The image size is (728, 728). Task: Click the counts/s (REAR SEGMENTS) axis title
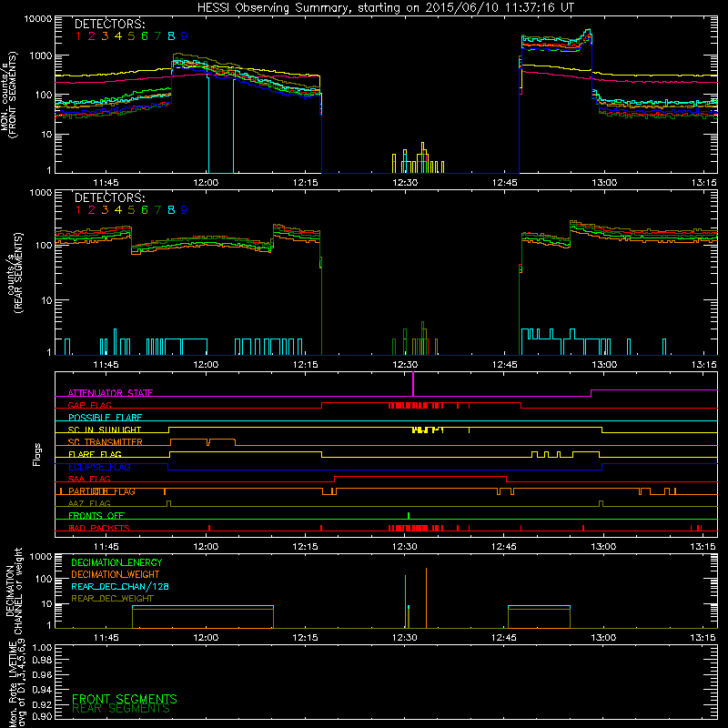(15, 272)
